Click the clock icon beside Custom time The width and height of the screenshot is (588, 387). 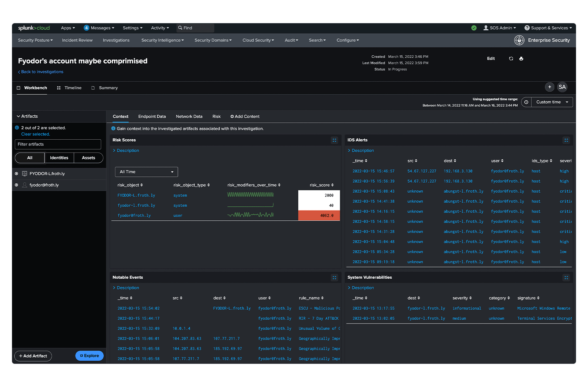(x=526, y=102)
